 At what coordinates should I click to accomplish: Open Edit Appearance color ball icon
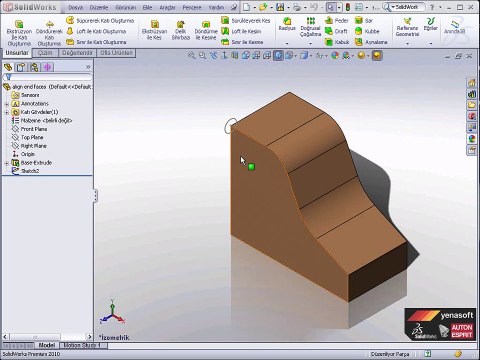pos(335,56)
